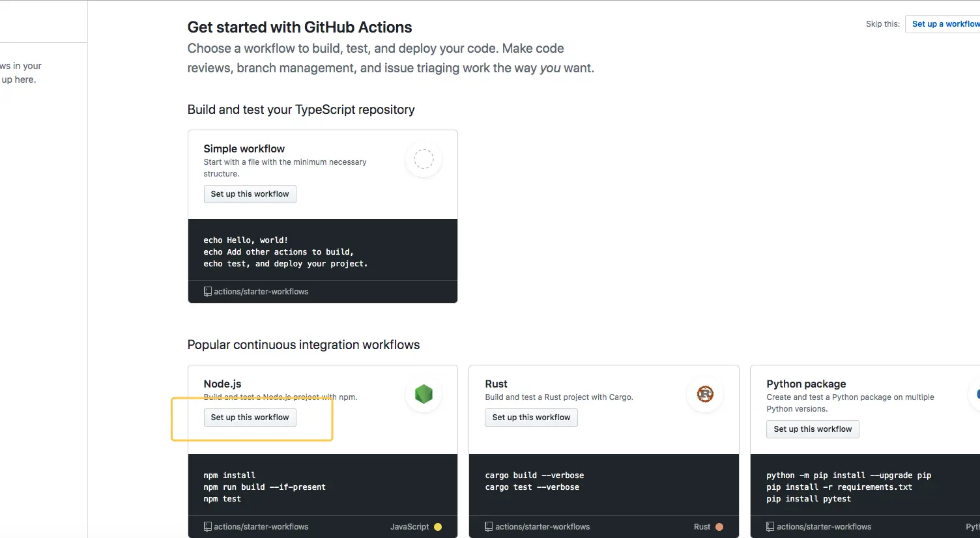980x538 pixels.
Task: Click the 'pip install -r requirements.txt' code line
Action: [x=839, y=487]
